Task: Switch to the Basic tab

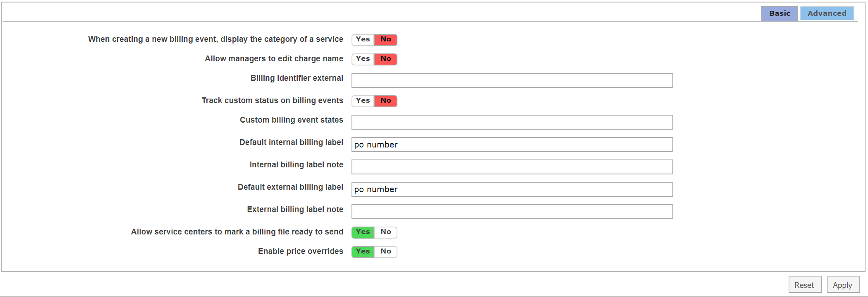Action: [779, 13]
